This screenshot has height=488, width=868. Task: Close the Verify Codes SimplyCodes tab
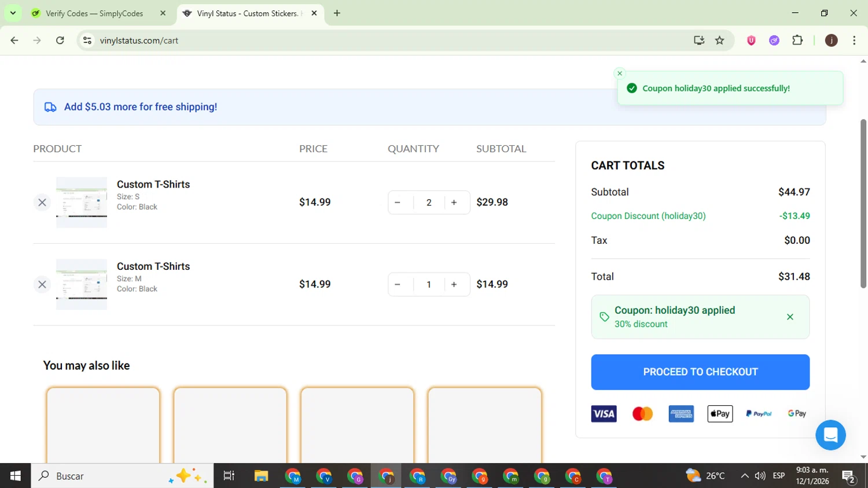pyautogui.click(x=163, y=13)
